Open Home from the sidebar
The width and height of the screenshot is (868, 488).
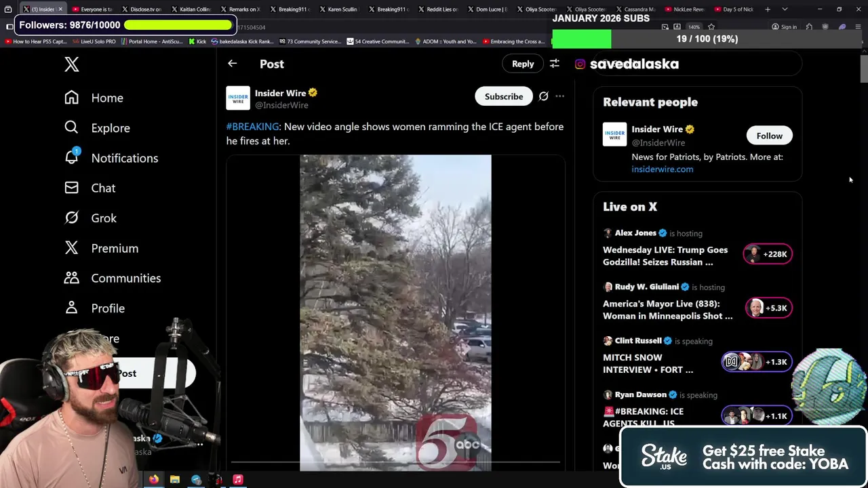[x=94, y=98]
